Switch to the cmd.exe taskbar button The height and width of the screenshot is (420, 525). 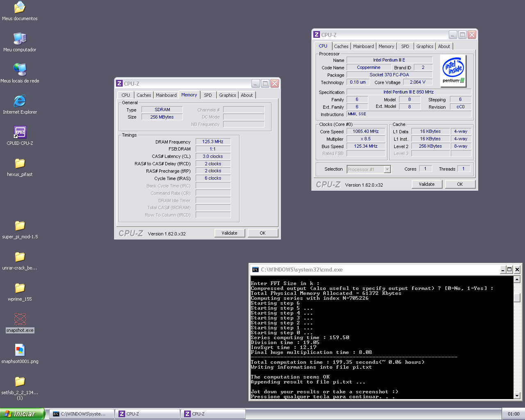click(82, 414)
